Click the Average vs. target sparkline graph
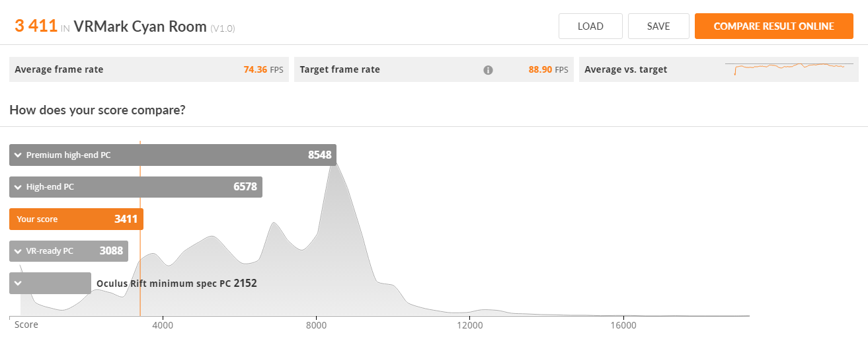868x347 pixels. point(789,69)
